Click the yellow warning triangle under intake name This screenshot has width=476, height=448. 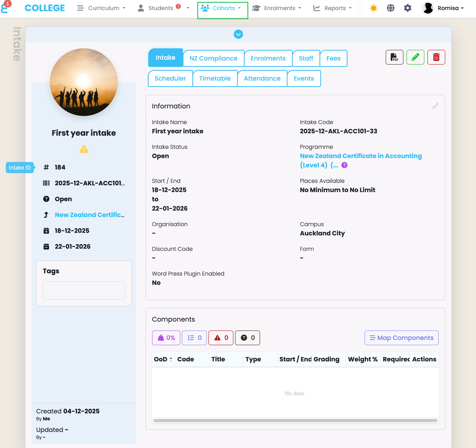coord(84,149)
